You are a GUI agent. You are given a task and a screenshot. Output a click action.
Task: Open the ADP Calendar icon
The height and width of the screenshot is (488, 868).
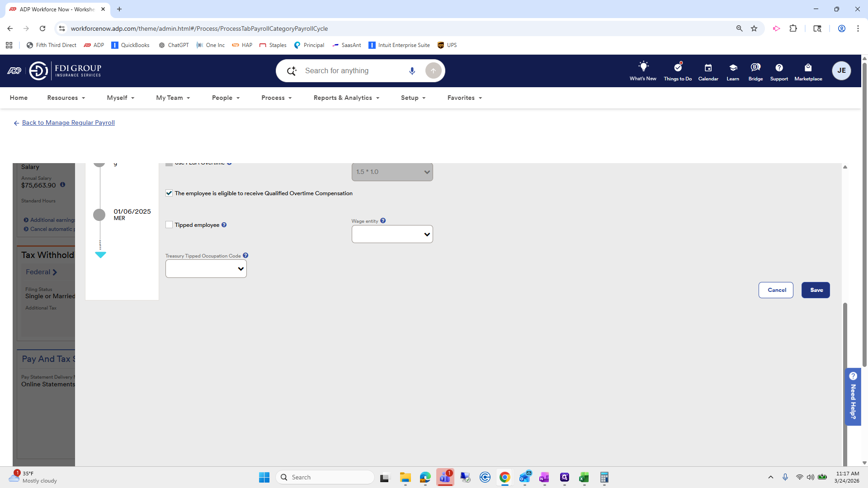(708, 68)
